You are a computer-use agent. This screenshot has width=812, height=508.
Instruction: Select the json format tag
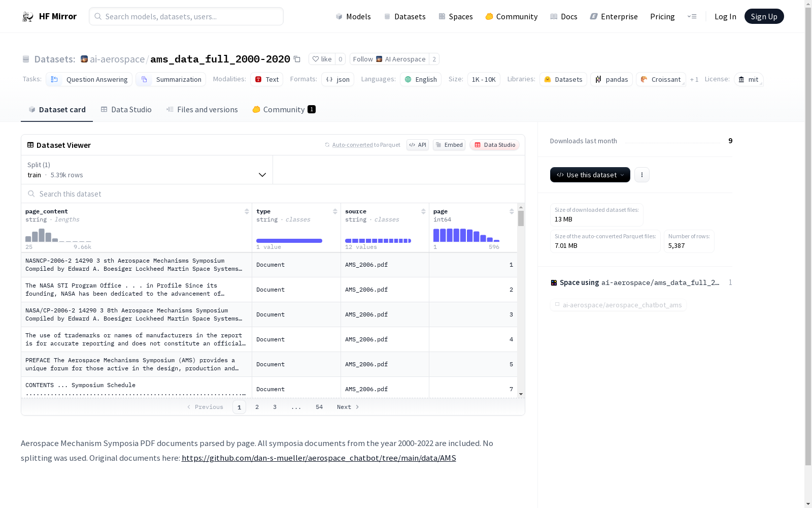(x=337, y=79)
